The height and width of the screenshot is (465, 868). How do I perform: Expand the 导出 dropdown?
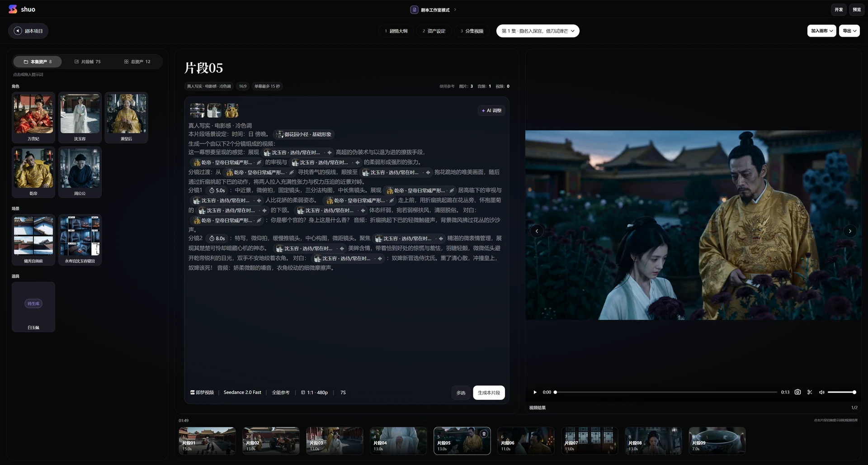click(x=849, y=31)
